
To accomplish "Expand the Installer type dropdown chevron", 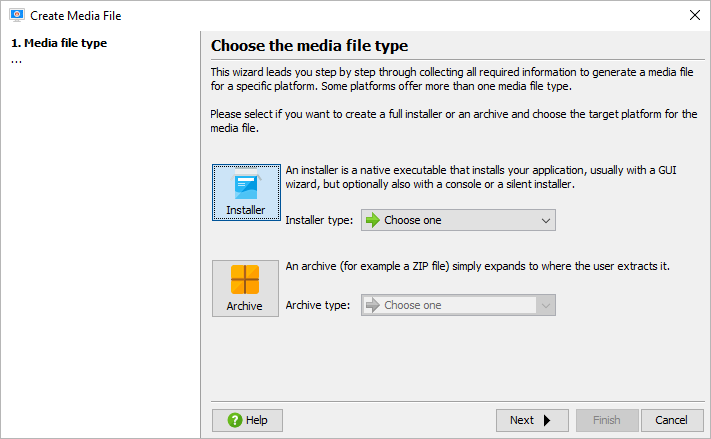I will click(545, 220).
